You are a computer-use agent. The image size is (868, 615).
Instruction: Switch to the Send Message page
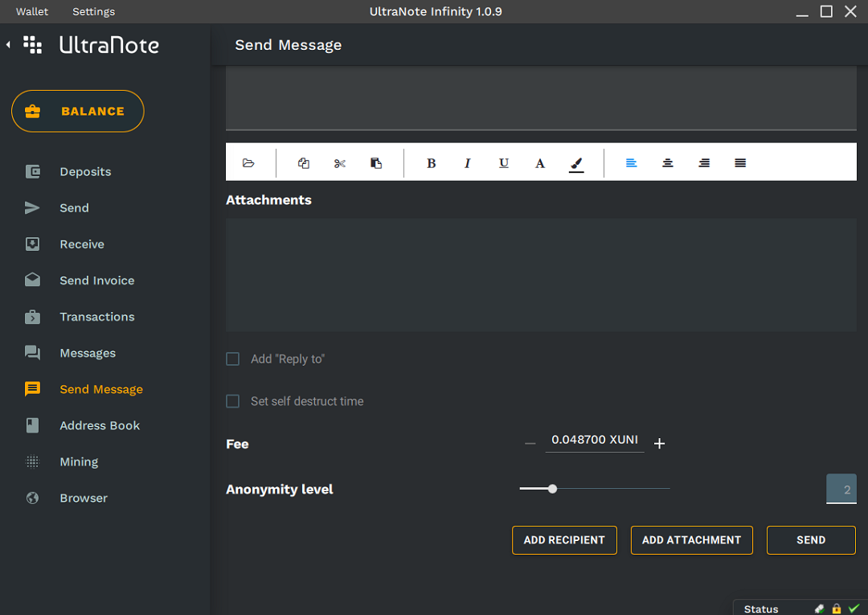coord(101,389)
